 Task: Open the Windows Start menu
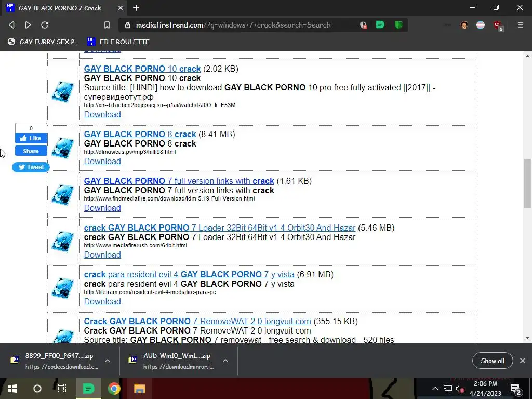pos(12,389)
